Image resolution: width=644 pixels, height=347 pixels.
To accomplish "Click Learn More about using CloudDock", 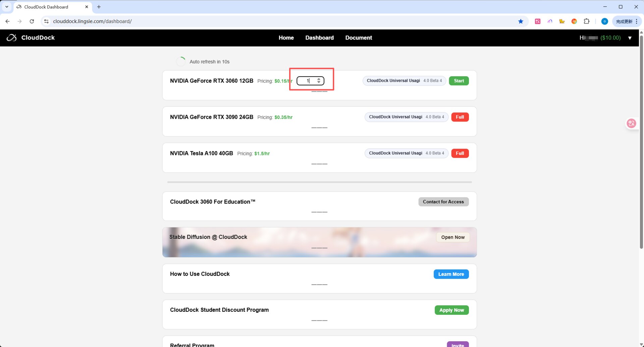I will click(451, 274).
